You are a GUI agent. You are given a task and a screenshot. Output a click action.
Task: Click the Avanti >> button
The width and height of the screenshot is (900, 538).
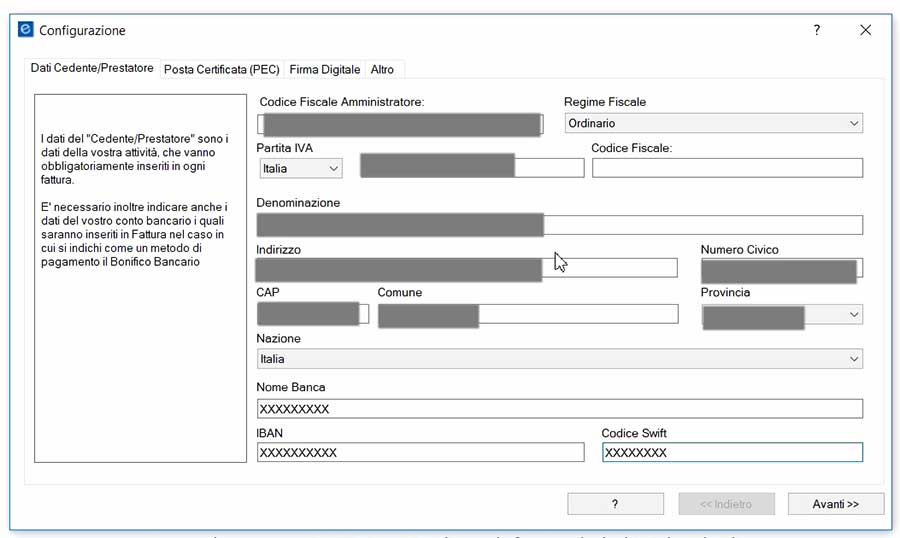point(836,504)
